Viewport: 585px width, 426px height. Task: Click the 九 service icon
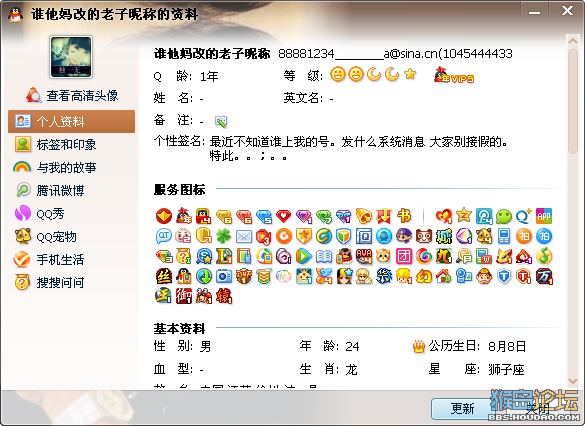click(x=444, y=256)
